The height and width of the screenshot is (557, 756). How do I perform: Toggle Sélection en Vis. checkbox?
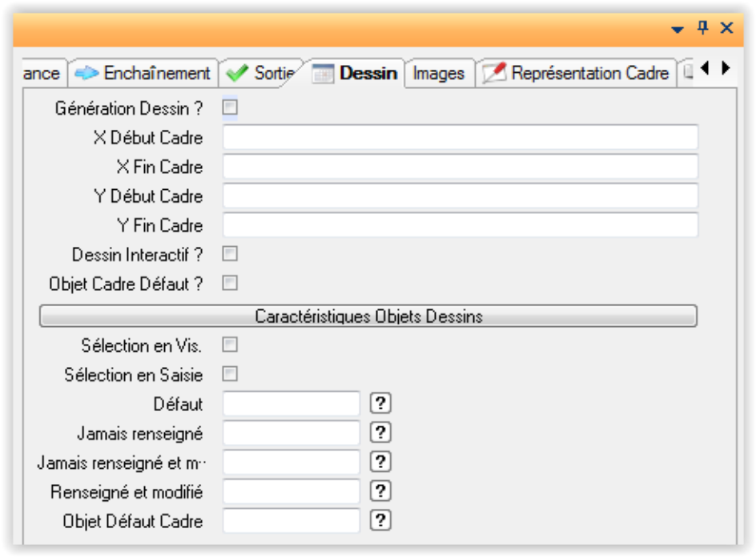[230, 345]
